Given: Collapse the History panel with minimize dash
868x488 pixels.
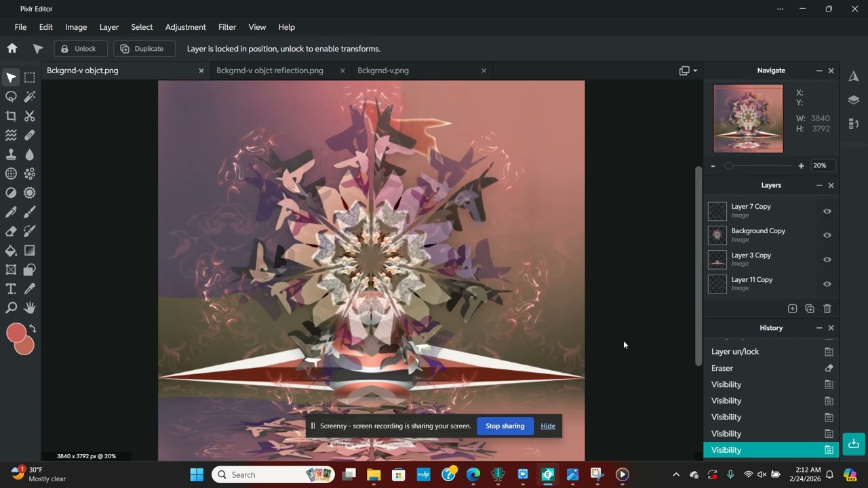Looking at the screenshot, I should coord(819,328).
